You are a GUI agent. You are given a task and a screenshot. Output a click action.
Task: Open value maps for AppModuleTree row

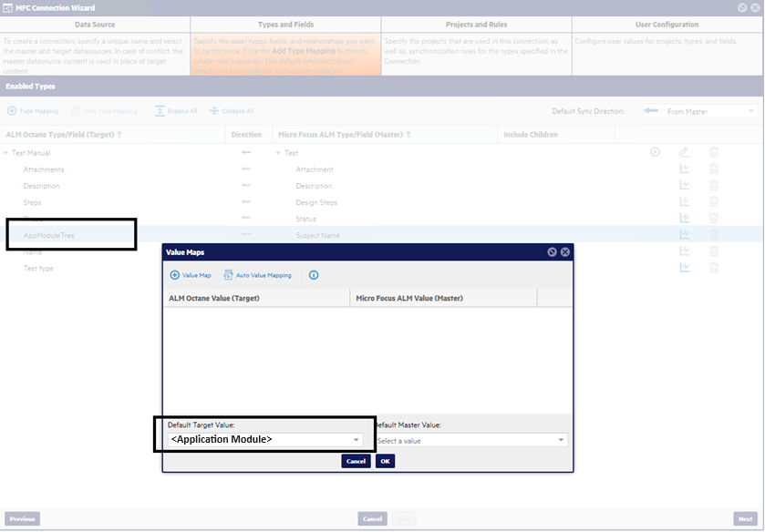click(x=685, y=234)
